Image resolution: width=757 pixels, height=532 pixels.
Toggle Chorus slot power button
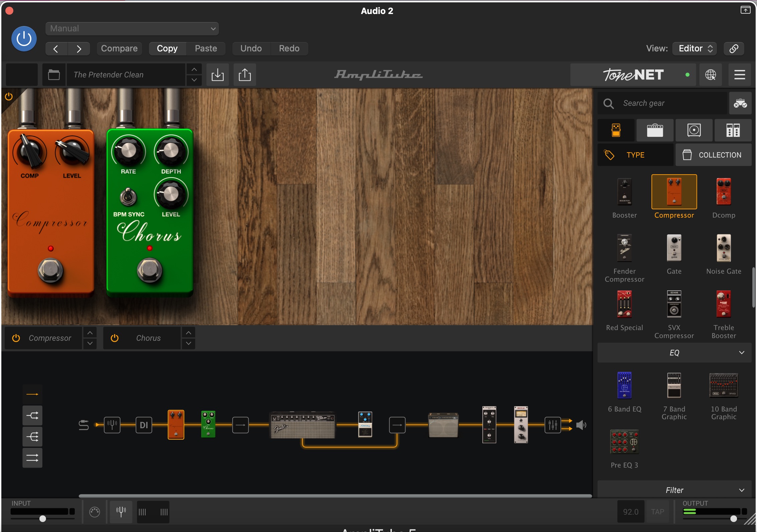point(114,338)
